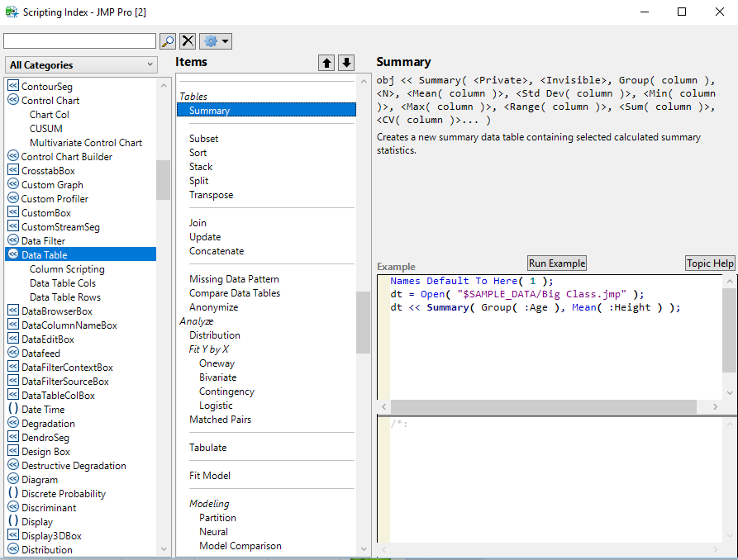Click the Display3DBox category icon

point(12,535)
